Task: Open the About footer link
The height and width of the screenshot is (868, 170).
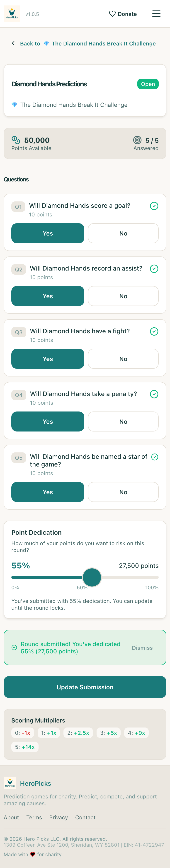Action: tap(11, 818)
